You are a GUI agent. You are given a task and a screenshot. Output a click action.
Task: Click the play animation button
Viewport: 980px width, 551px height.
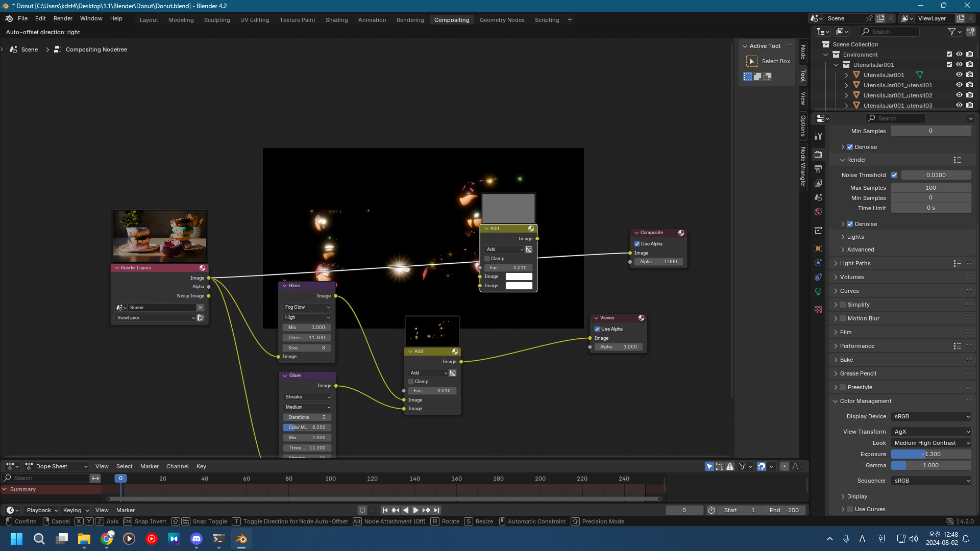[415, 510]
